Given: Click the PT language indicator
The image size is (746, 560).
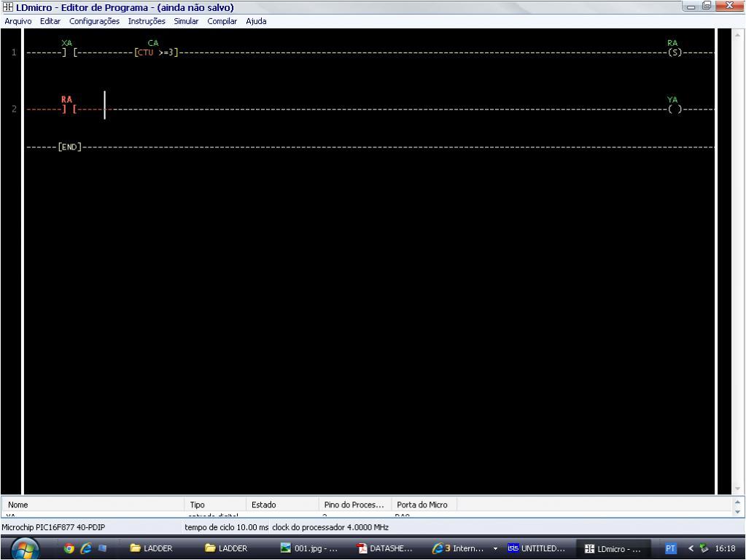Looking at the screenshot, I should 670,548.
